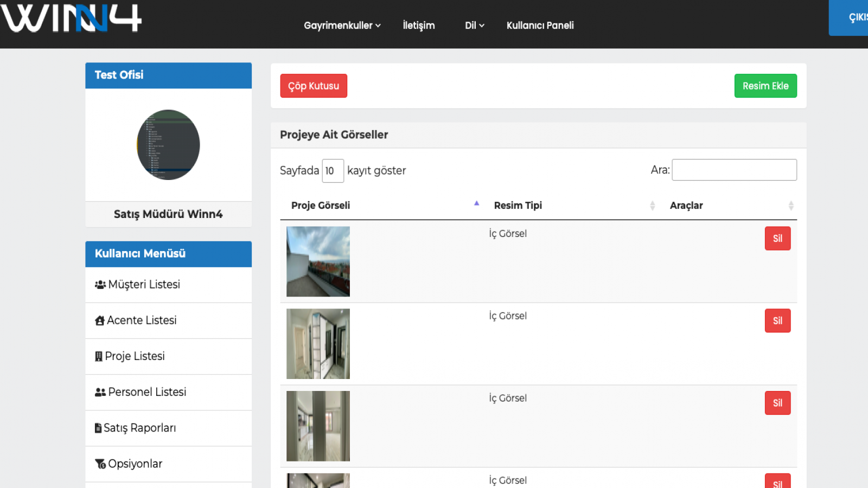
Task: Open the balcony view thumbnail
Action: pyautogui.click(x=318, y=261)
